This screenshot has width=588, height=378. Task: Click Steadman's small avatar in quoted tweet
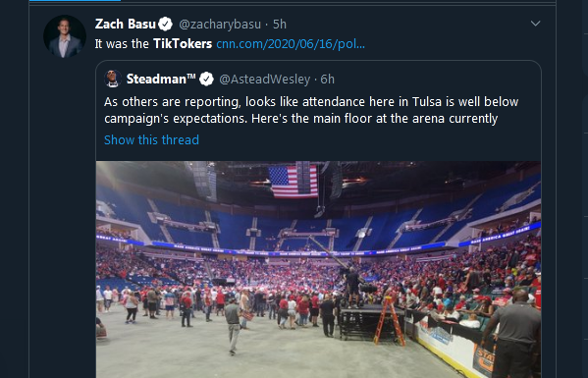tap(113, 79)
